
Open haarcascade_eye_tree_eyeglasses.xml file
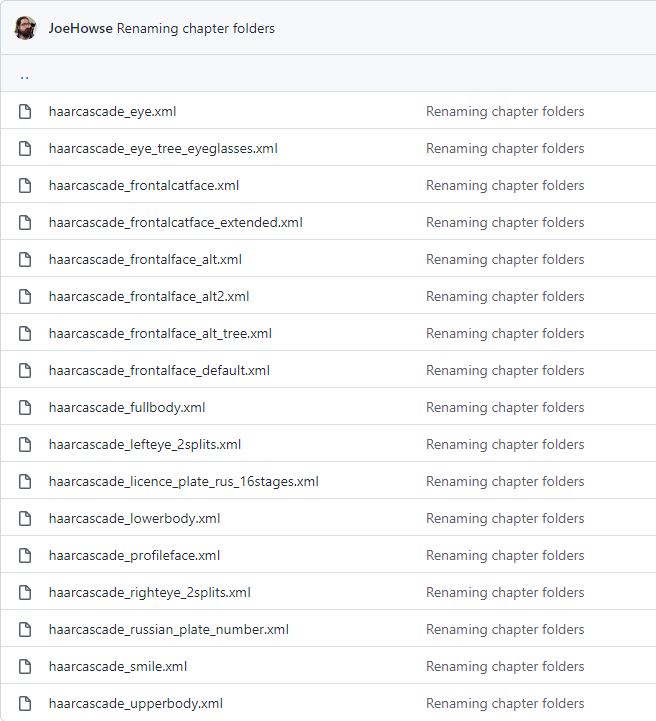tap(163, 149)
